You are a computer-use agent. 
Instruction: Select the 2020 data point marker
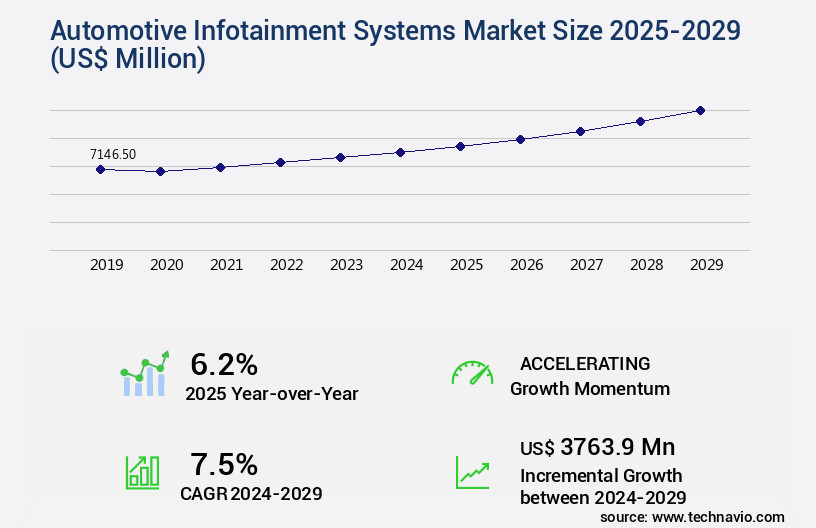pyautogui.click(x=160, y=172)
